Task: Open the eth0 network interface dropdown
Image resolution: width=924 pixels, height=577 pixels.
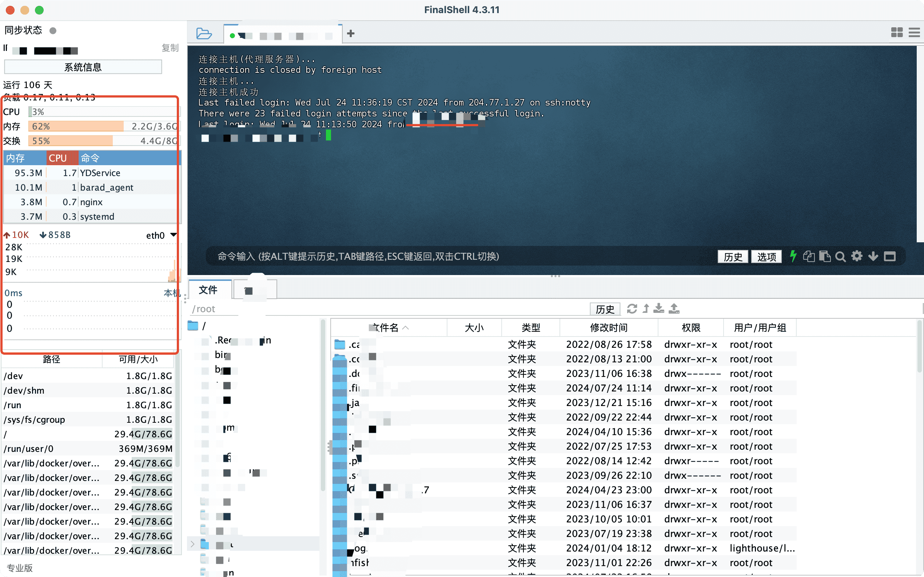Action: coord(173,235)
